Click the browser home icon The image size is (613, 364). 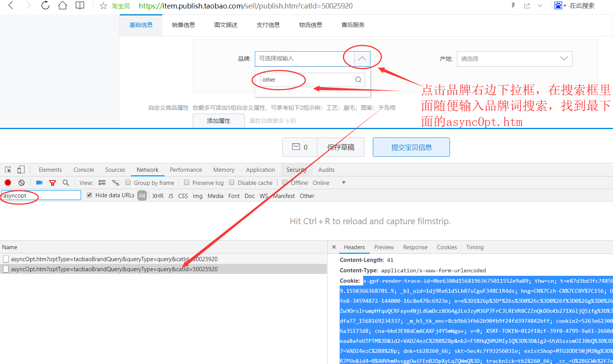click(x=62, y=6)
